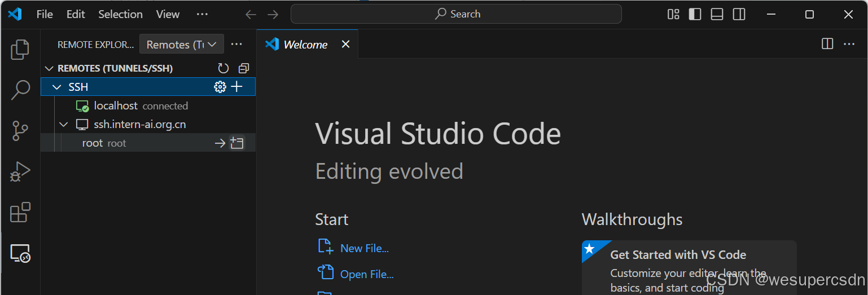The width and height of the screenshot is (868, 295).
Task: Connect root in current window arrow
Action: tap(220, 143)
